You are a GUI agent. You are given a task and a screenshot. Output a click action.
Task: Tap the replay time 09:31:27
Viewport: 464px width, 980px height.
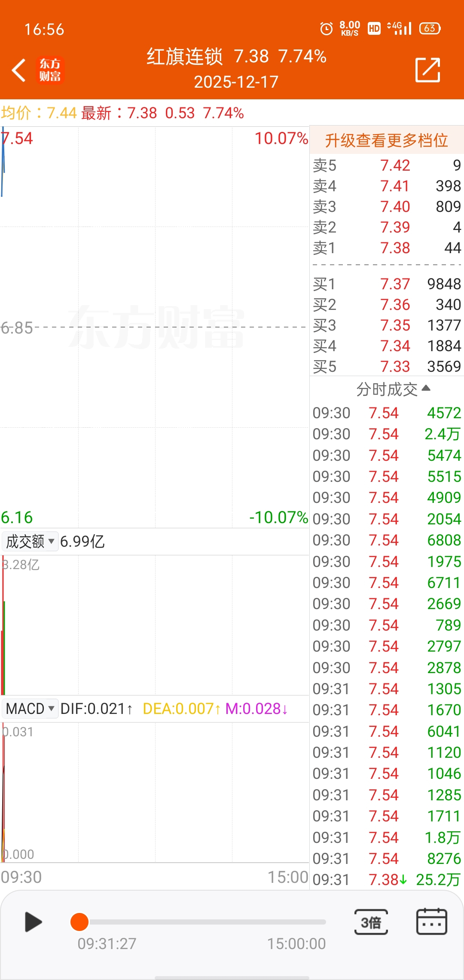pyautogui.click(x=107, y=944)
